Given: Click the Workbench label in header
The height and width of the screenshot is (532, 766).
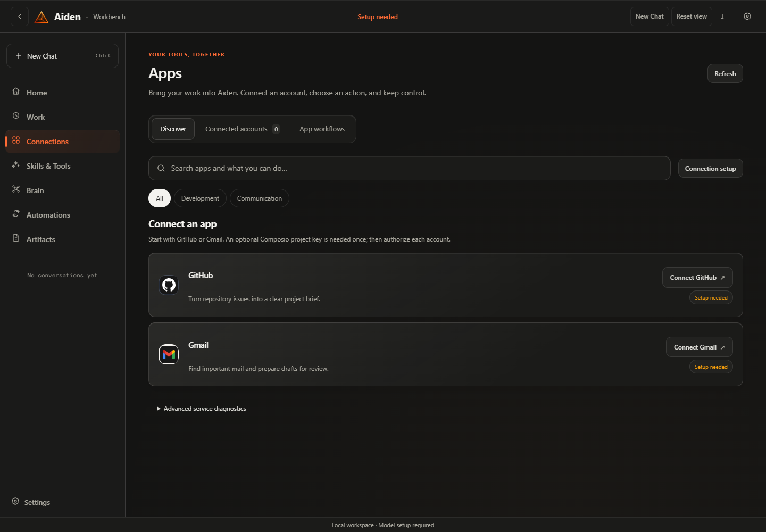Looking at the screenshot, I should click(x=109, y=17).
